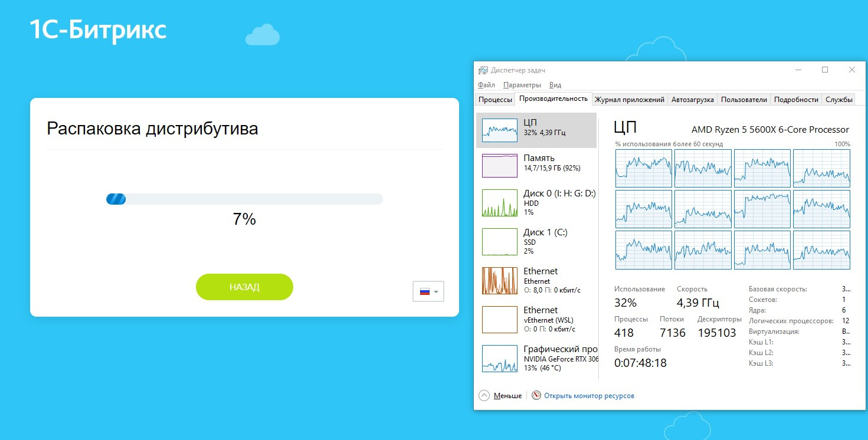
Task: Click the Диск 0 mini graph thumbnail
Action: (500, 203)
